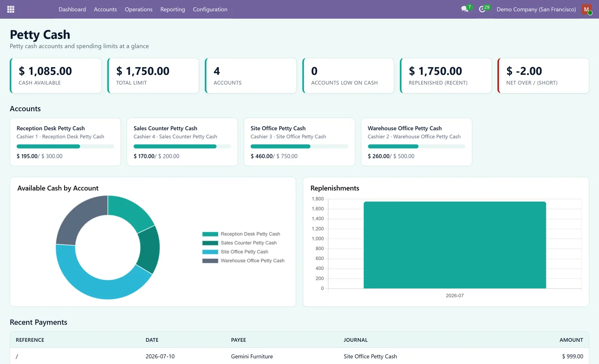
Task: Click the '2026-07' axis label in Replenishments chart
Action: (x=455, y=296)
